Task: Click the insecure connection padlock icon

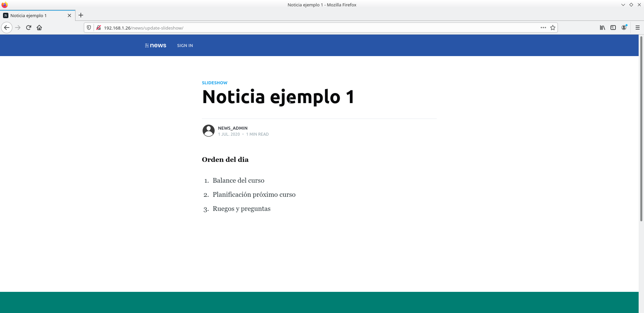Action: [x=99, y=28]
